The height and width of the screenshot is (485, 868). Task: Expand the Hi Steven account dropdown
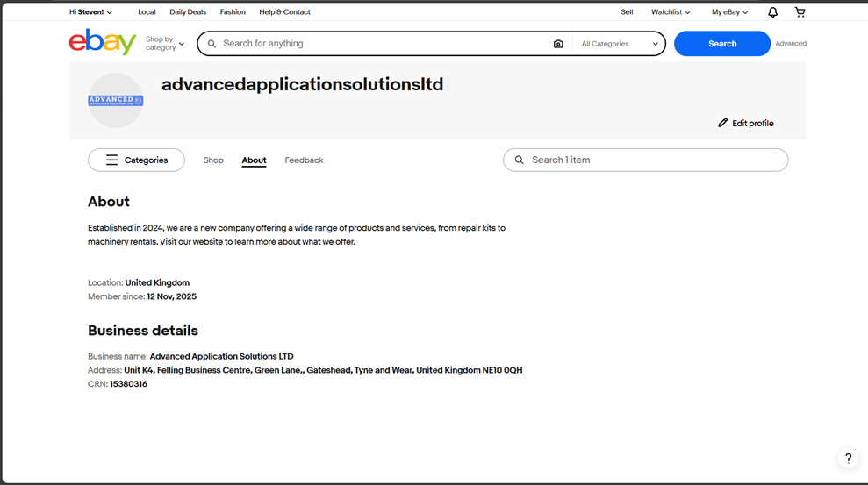(x=91, y=12)
